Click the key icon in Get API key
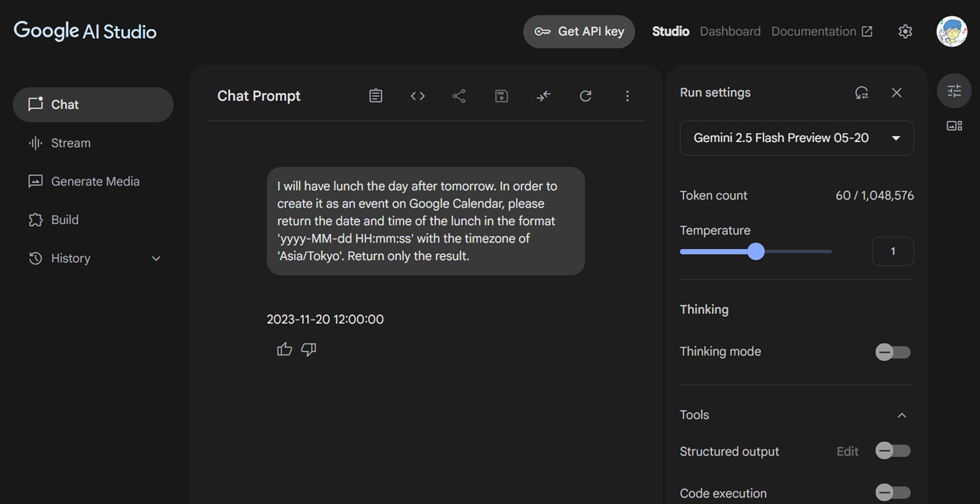 pos(543,32)
